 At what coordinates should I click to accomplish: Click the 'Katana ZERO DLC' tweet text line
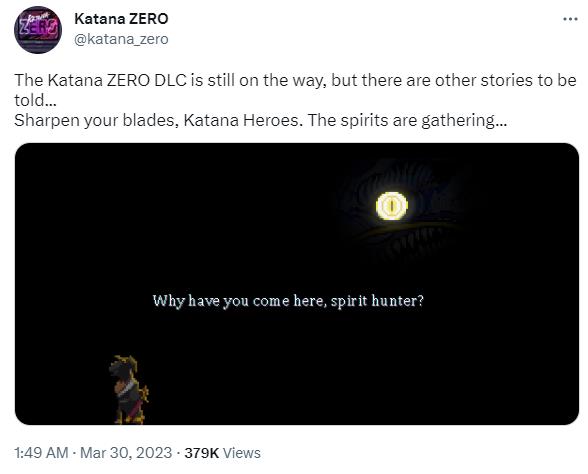[x=295, y=81]
